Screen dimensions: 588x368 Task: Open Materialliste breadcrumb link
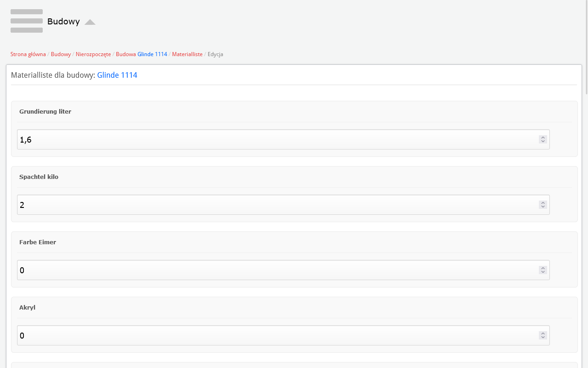click(x=187, y=54)
